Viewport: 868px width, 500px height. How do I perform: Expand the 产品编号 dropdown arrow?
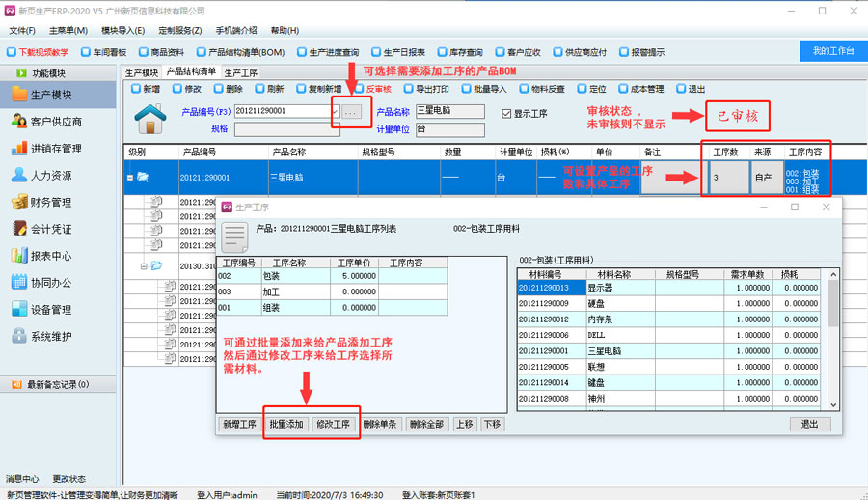[336, 111]
